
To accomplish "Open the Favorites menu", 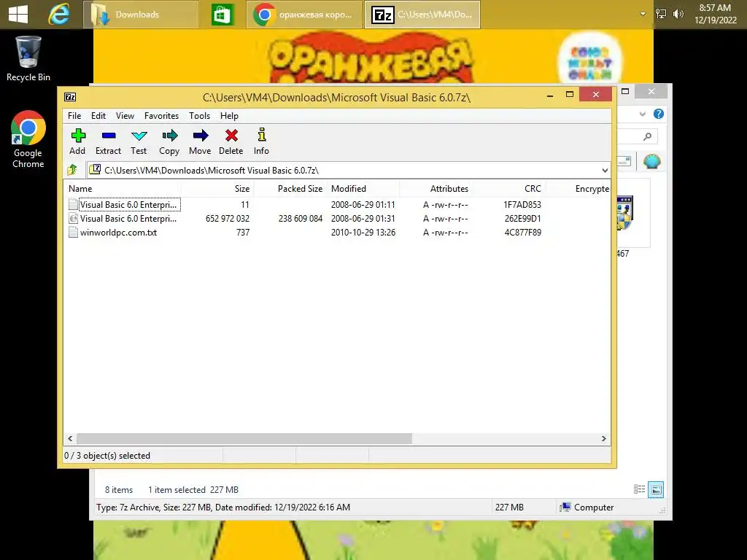I will pos(161,116).
